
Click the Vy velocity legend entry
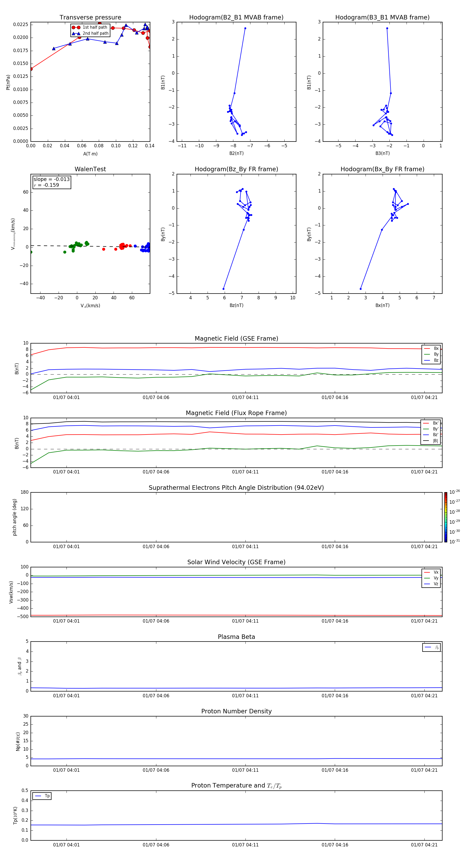click(x=431, y=578)
